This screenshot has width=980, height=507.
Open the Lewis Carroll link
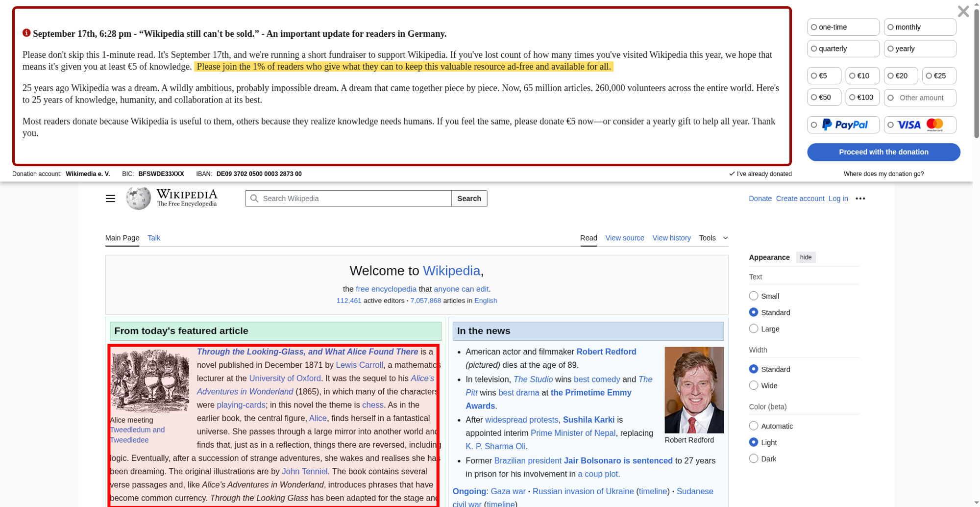359,365
